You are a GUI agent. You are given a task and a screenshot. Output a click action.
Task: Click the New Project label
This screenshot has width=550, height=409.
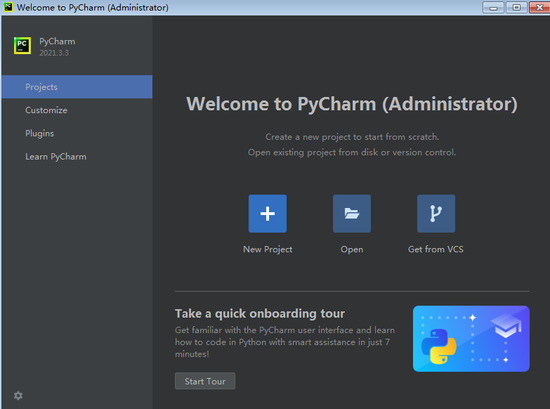pos(268,249)
